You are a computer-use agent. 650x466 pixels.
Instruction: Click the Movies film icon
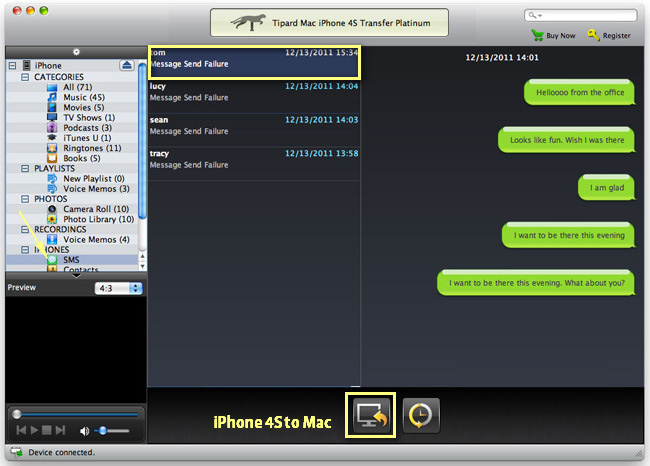pyautogui.click(x=52, y=107)
